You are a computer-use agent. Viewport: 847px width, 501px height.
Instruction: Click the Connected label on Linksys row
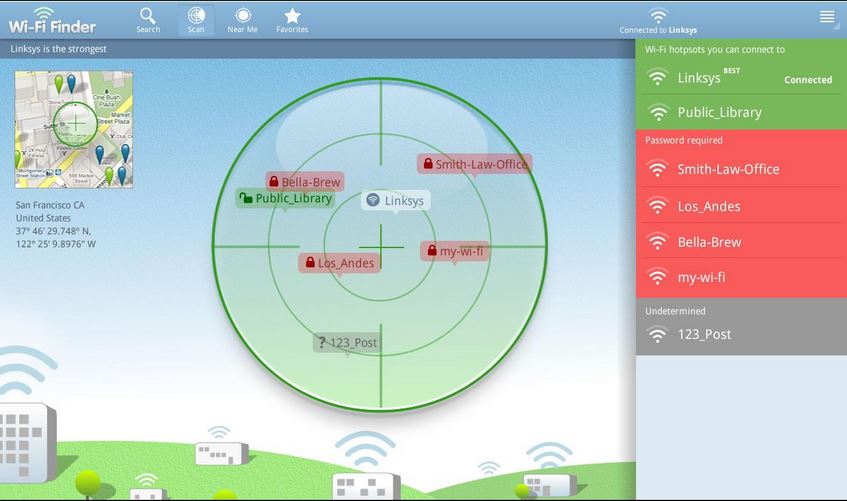pyautogui.click(x=808, y=80)
